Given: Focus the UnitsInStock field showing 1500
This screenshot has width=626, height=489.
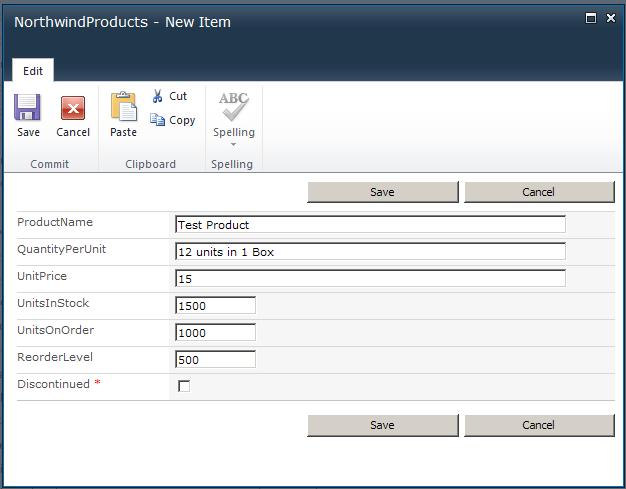Looking at the screenshot, I should [x=216, y=305].
